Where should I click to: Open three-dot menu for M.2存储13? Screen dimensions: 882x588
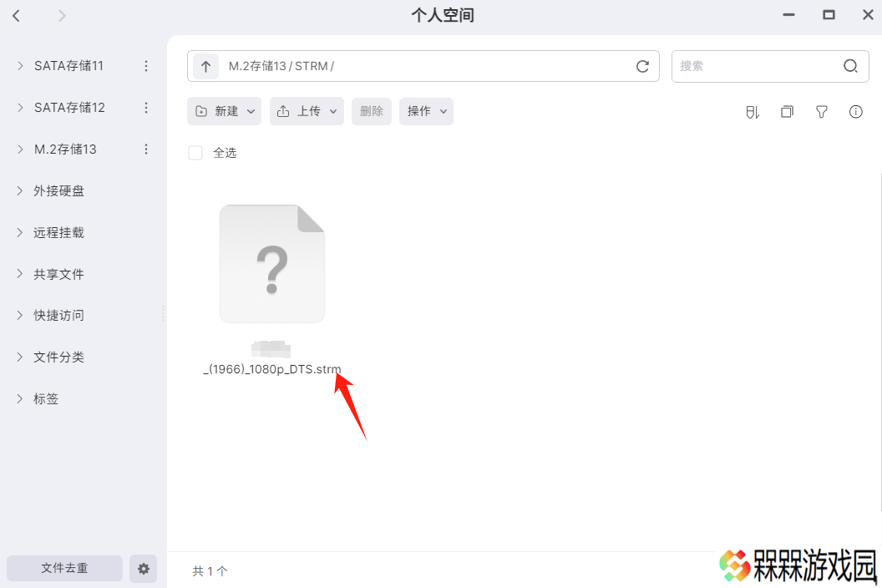click(x=146, y=150)
